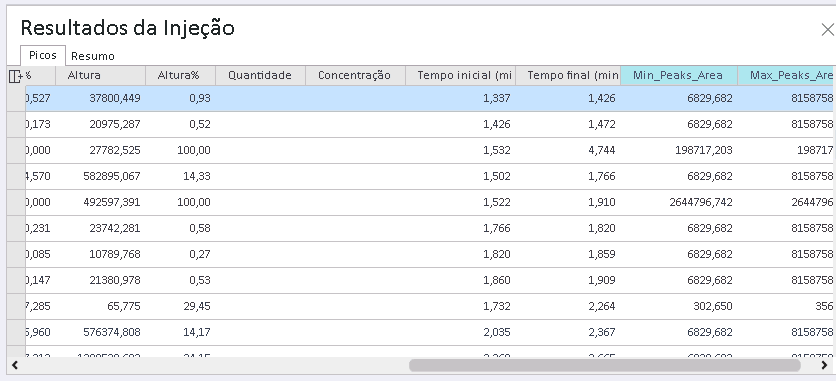Click the Tempo final column header
Viewport: 836px width, 381px height.
click(568, 75)
